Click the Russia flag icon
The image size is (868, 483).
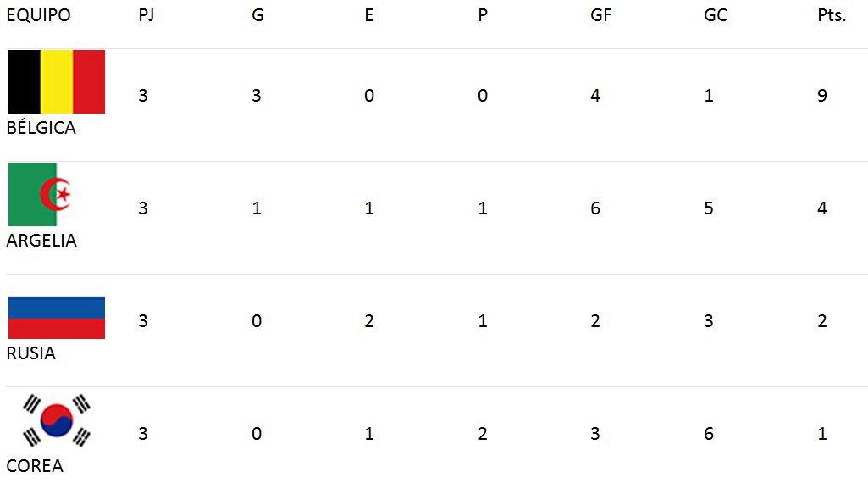57,318
